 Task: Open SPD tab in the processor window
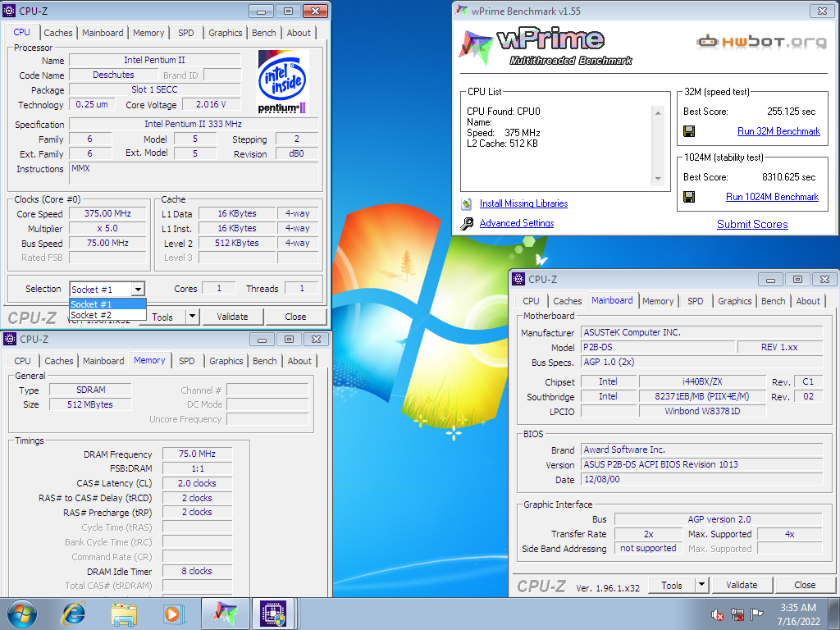(186, 33)
